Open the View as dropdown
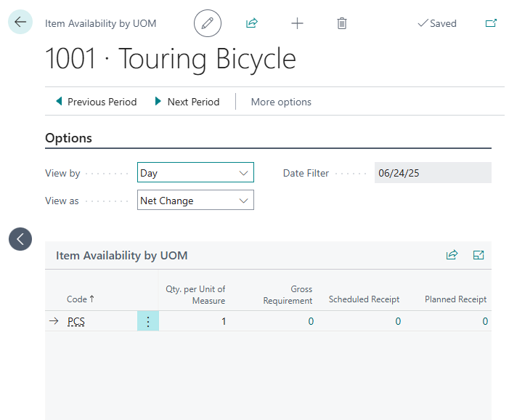509x420 pixels. 195,201
